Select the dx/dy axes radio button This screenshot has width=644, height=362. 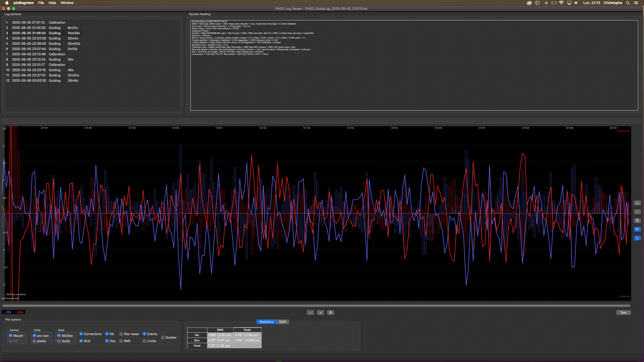click(x=59, y=341)
